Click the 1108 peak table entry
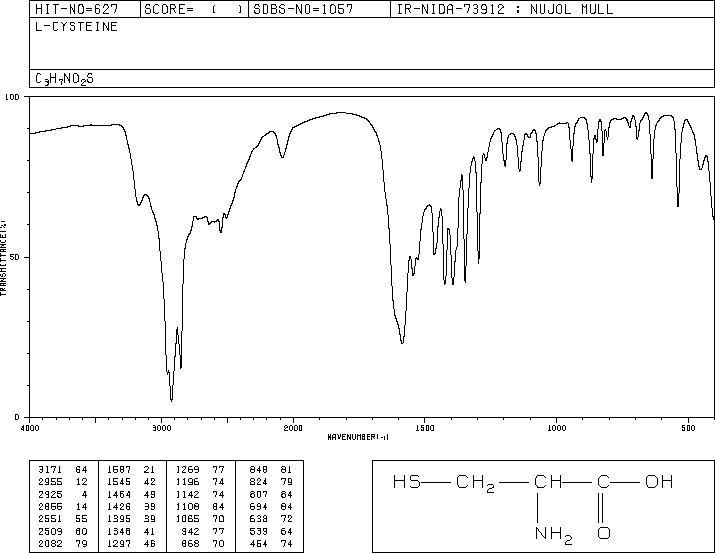The width and height of the screenshot is (715, 553). pos(200,506)
